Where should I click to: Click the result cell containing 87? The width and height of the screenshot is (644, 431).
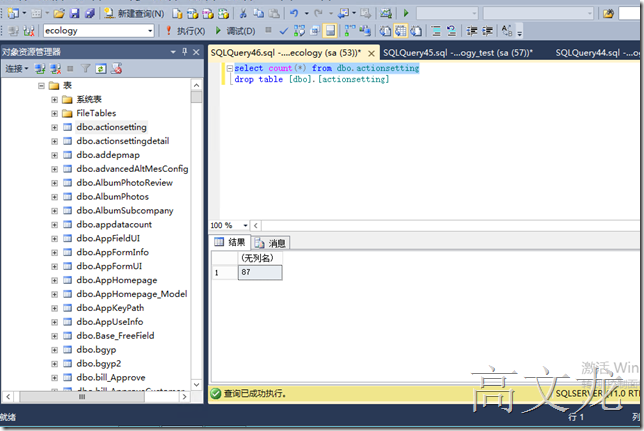tap(260, 272)
